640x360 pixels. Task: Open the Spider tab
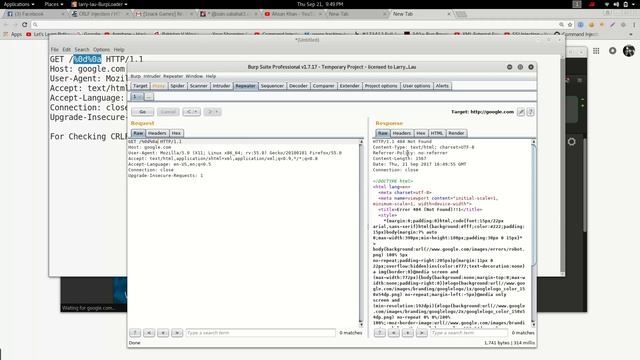(x=178, y=86)
